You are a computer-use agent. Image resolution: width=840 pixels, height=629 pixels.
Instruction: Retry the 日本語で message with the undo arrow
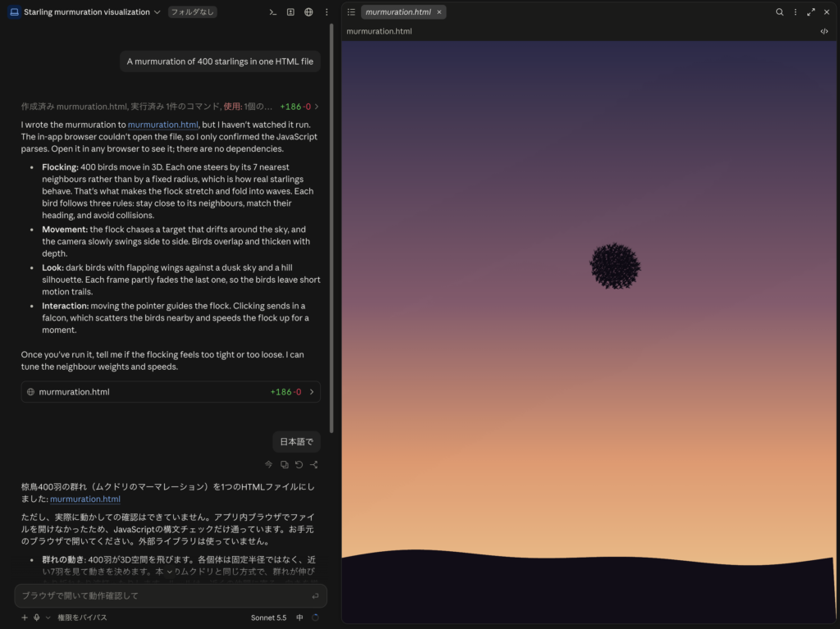tap(299, 464)
